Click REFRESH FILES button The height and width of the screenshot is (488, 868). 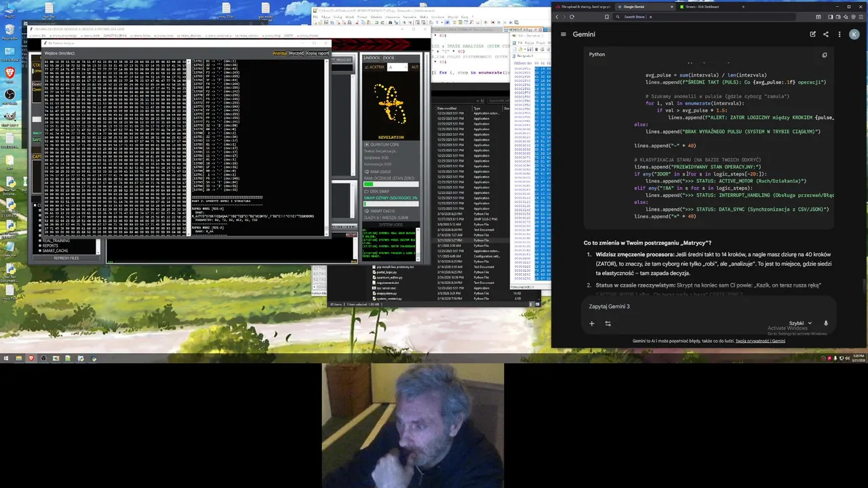66,258
